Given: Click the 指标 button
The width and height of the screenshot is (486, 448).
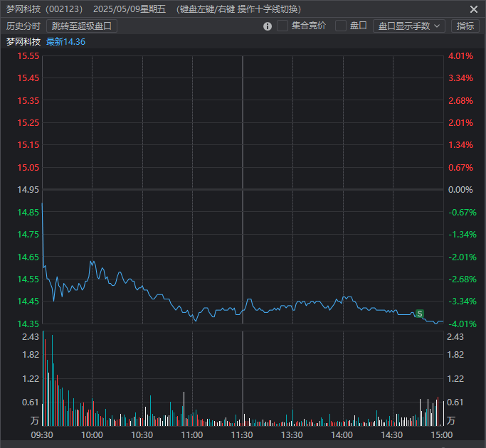Looking at the screenshot, I should click(x=465, y=26).
